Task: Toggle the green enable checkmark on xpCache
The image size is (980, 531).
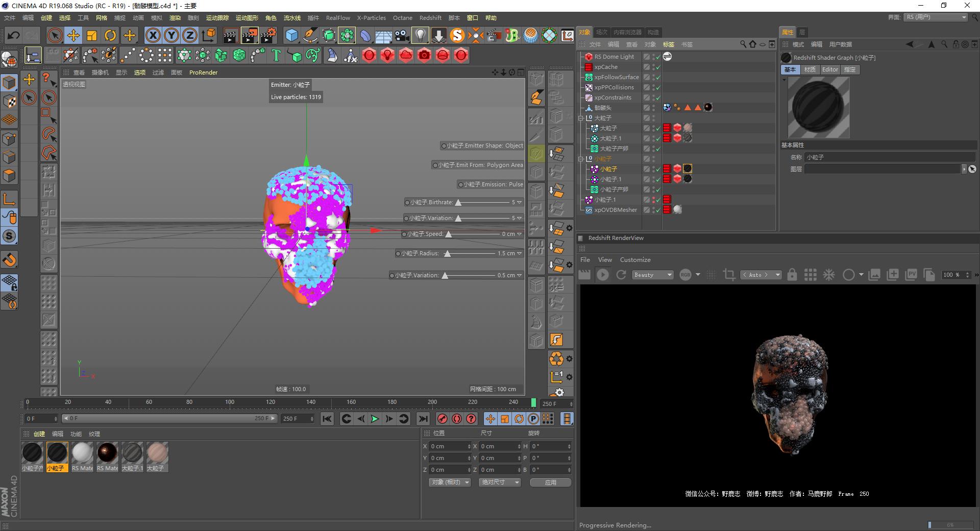Action: [658, 67]
